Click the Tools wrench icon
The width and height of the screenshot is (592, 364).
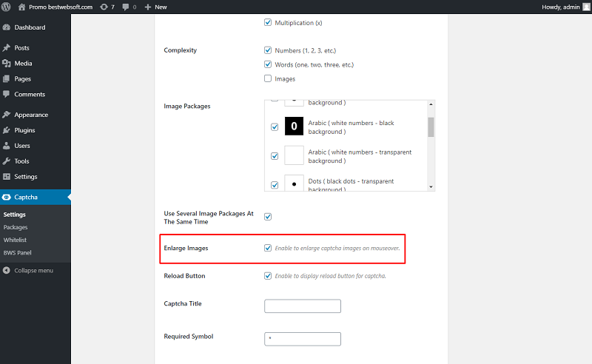click(x=7, y=161)
